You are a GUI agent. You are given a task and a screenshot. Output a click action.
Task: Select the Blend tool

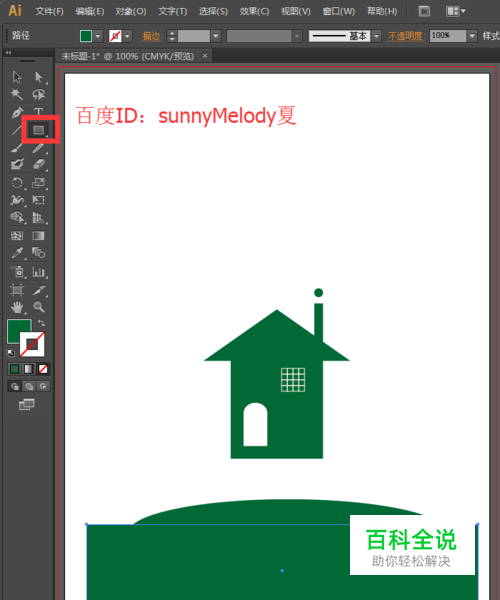pyautogui.click(x=38, y=253)
